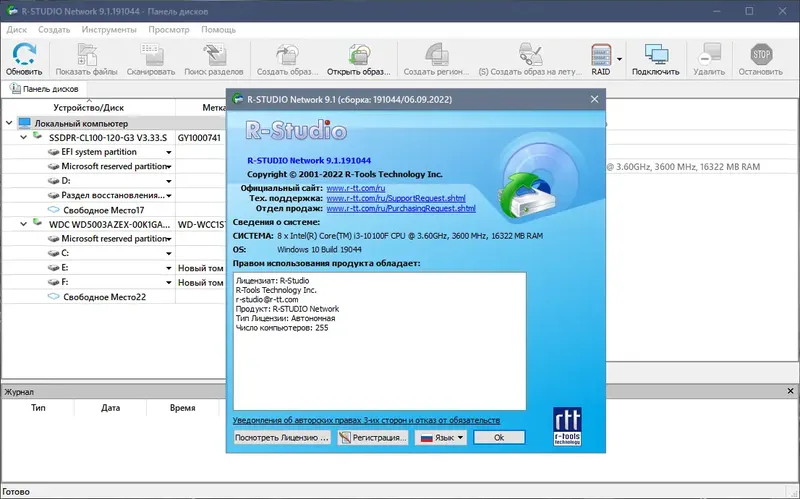Click the Создать образ на лету icon
The image size is (800, 499).
coord(530,54)
